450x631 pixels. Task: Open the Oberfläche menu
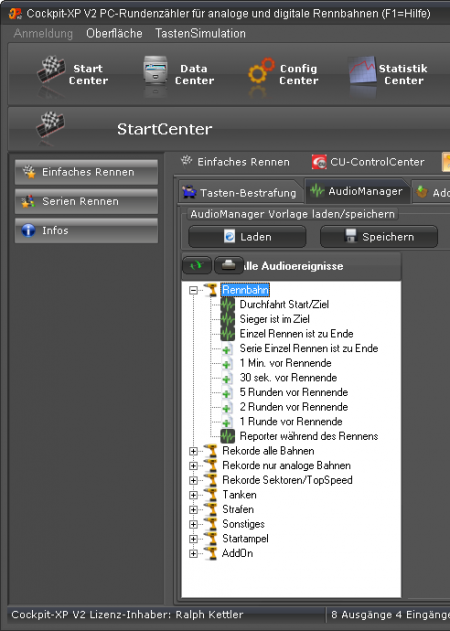(114, 33)
